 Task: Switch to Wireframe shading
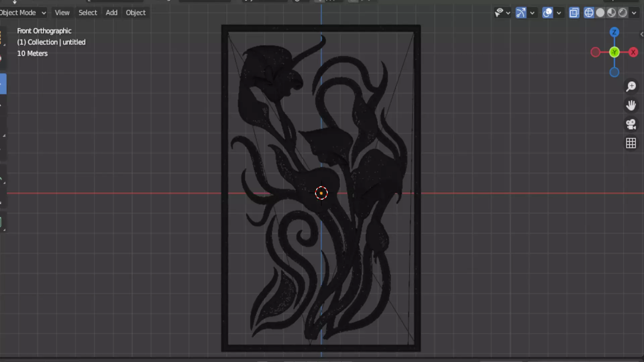589,13
